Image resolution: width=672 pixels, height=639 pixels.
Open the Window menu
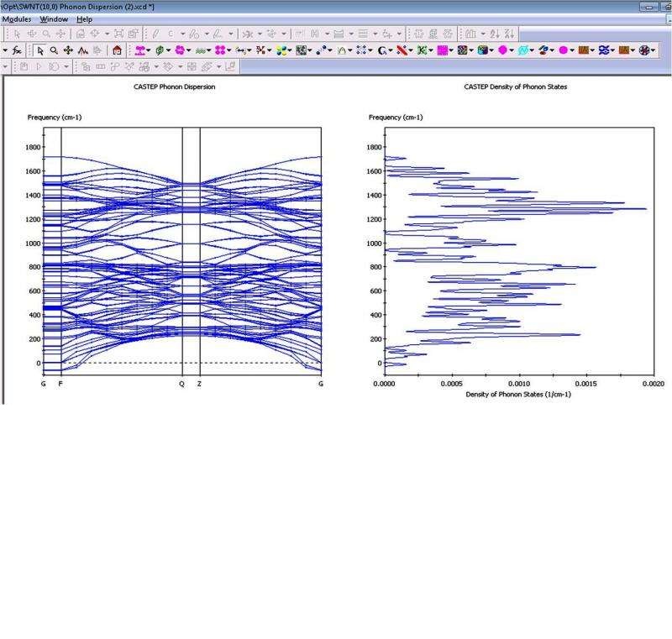55,18
